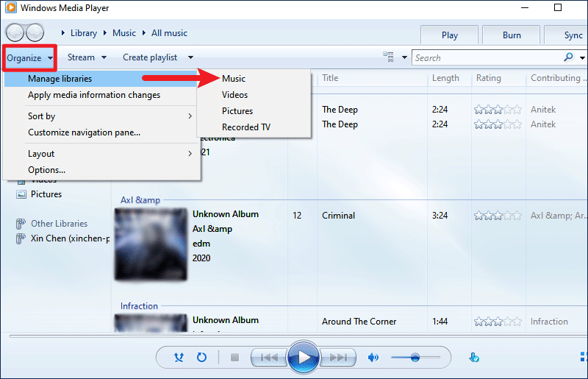Rate the Criminal track stars
The image size is (588, 379).
(x=498, y=216)
